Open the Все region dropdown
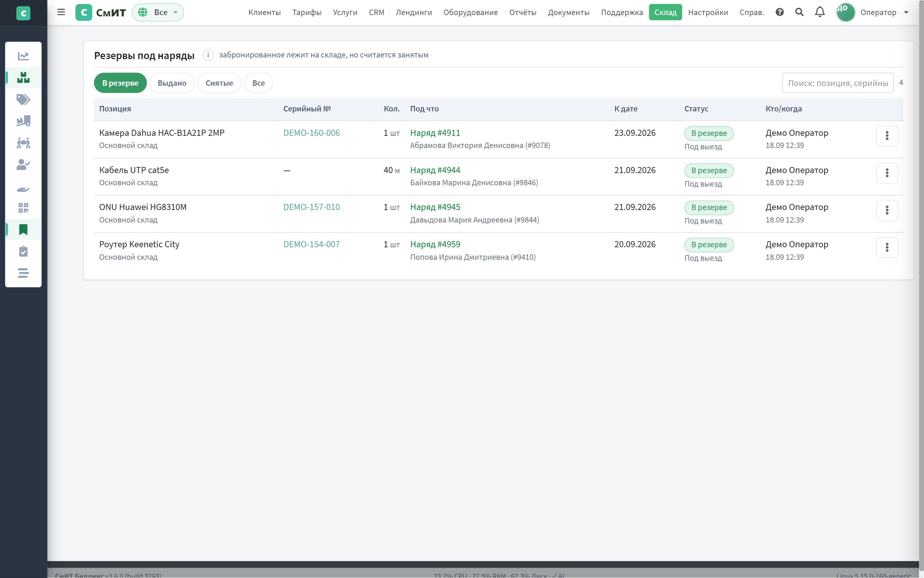The height and width of the screenshot is (578, 924). 158,12
